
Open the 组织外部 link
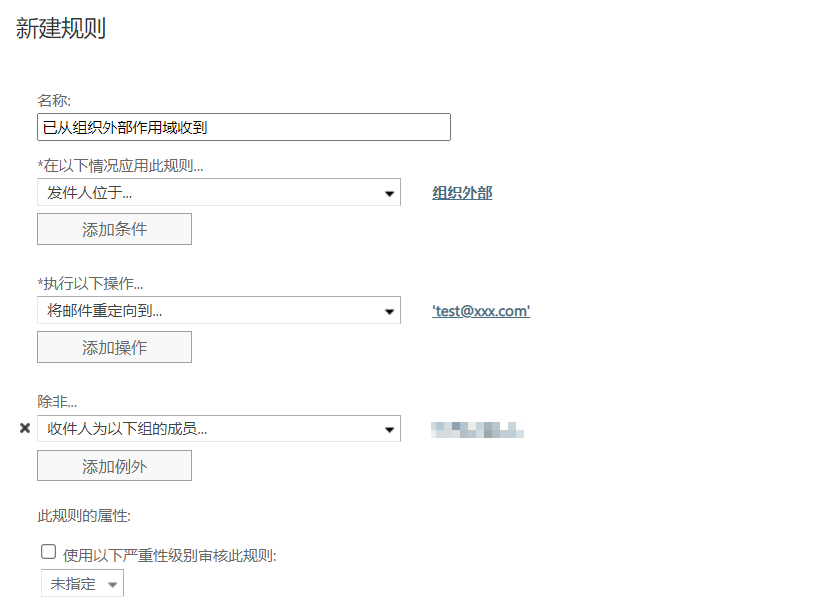click(462, 193)
